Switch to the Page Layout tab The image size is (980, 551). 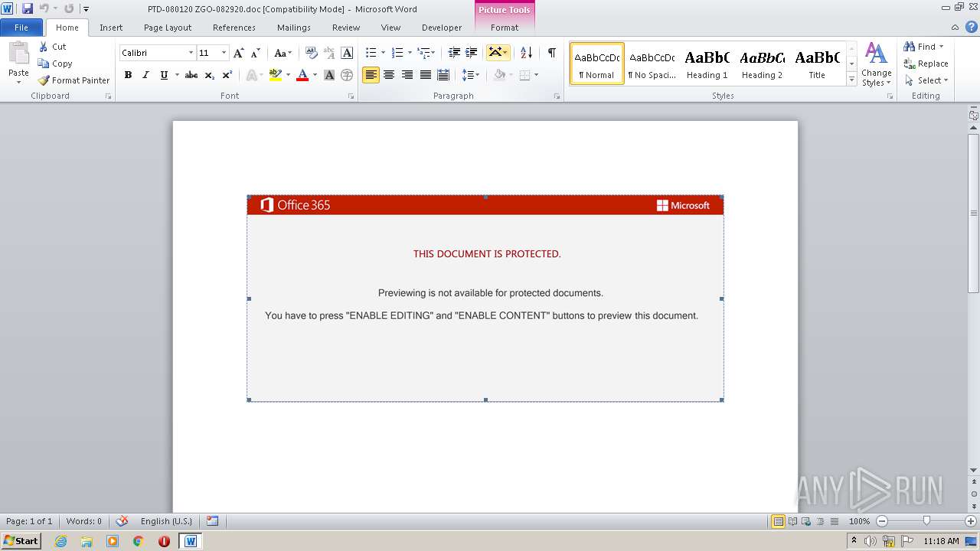[x=168, y=28]
